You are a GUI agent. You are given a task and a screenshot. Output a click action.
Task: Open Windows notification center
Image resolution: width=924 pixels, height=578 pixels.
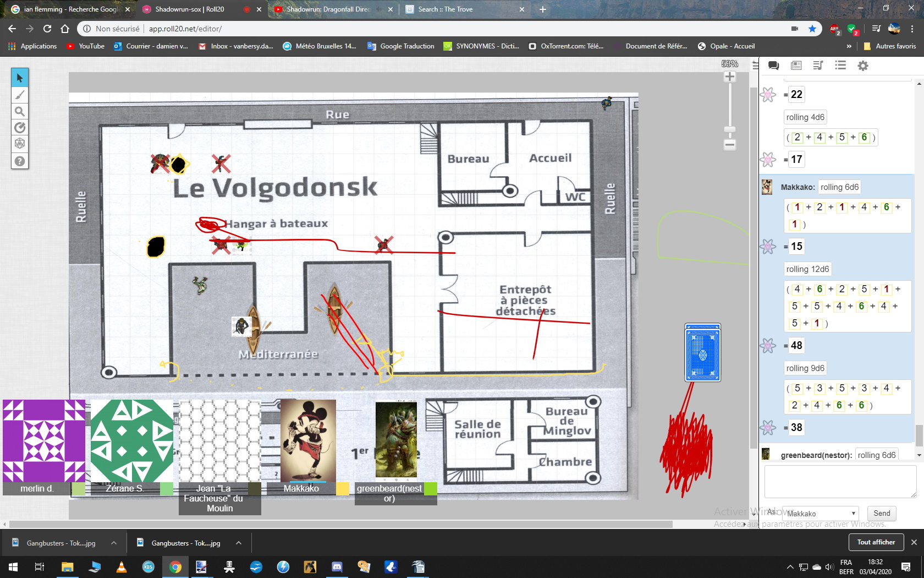pyautogui.click(x=906, y=567)
